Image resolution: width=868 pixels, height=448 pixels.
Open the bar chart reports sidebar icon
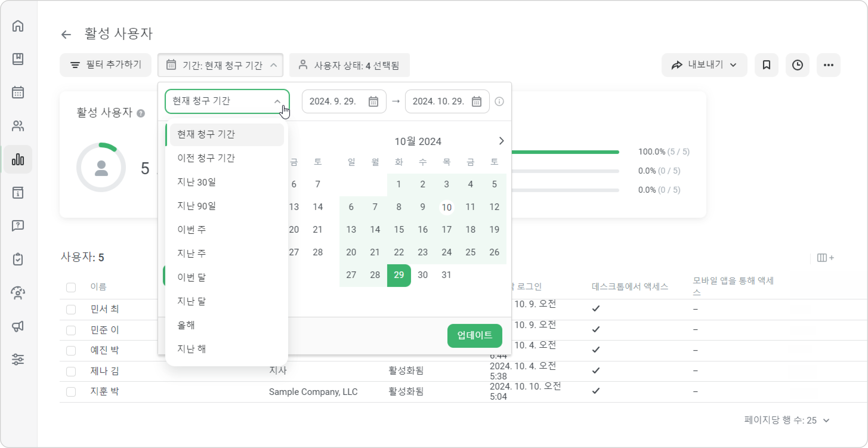click(x=18, y=159)
